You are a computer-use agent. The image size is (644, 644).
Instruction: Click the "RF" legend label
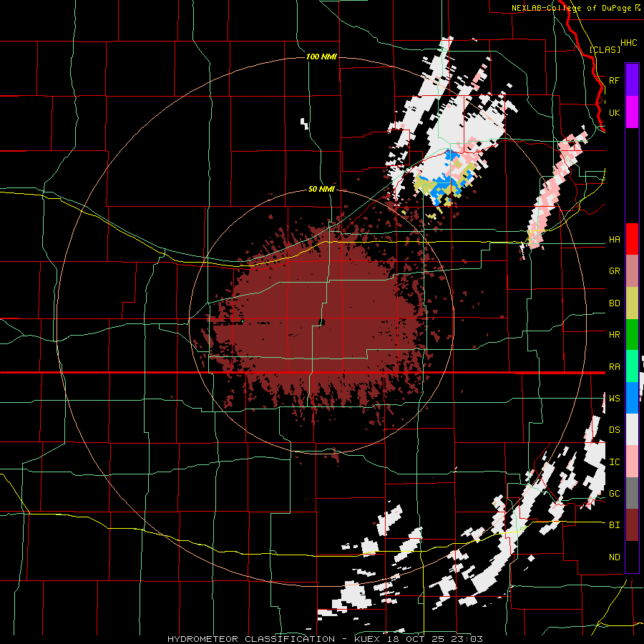click(x=614, y=80)
